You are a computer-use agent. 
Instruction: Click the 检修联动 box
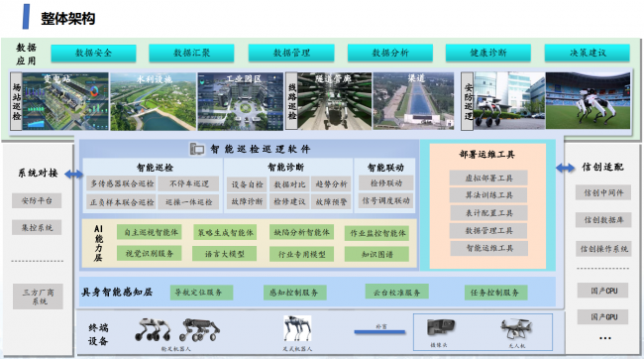(x=386, y=183)
